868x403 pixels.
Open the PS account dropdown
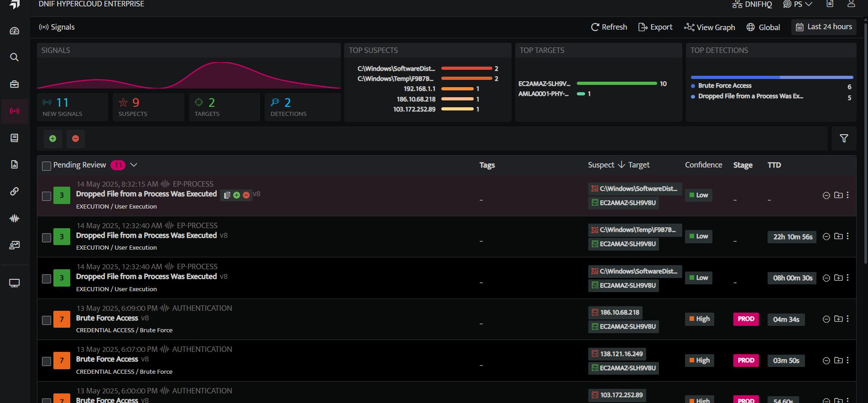pos(798,4)
